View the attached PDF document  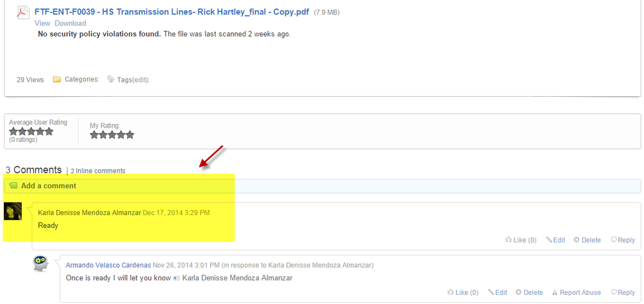43,23
